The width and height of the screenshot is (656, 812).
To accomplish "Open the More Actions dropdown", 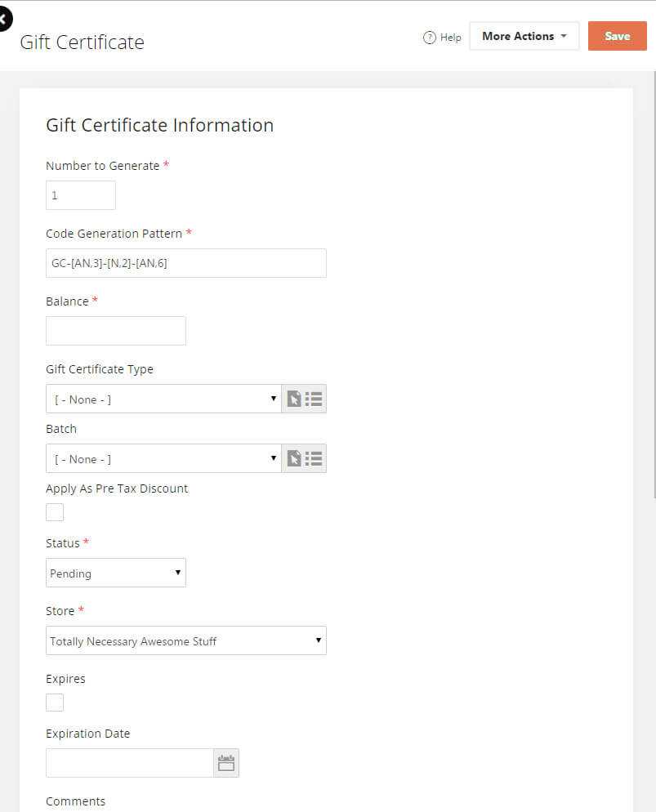I will pyautogui.click(x=524, y=36).
